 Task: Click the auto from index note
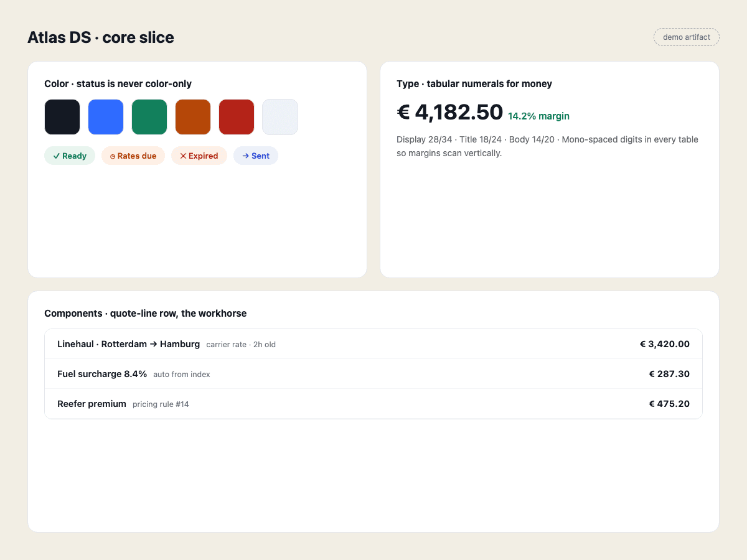click(x=182, y=375)
